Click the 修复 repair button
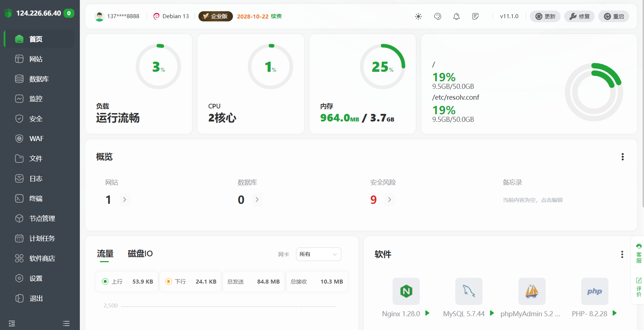Viewport: 644px width, 330px height. pos(579,16)
